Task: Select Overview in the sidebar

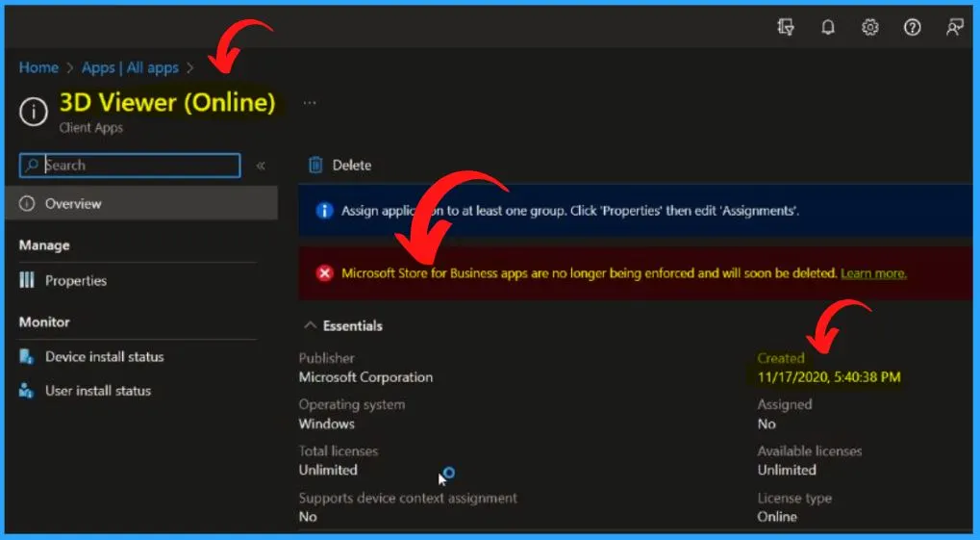Action: pyautogui.click(x=141, y=203)
